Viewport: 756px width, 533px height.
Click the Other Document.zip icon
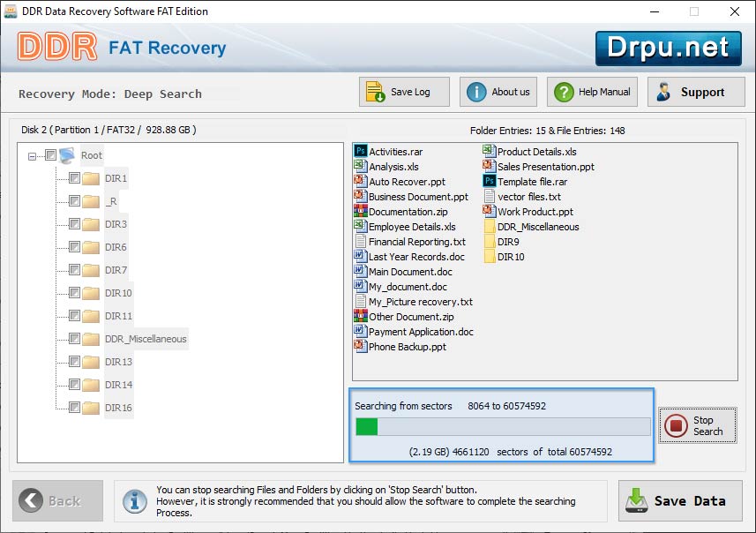coord(360,316)
